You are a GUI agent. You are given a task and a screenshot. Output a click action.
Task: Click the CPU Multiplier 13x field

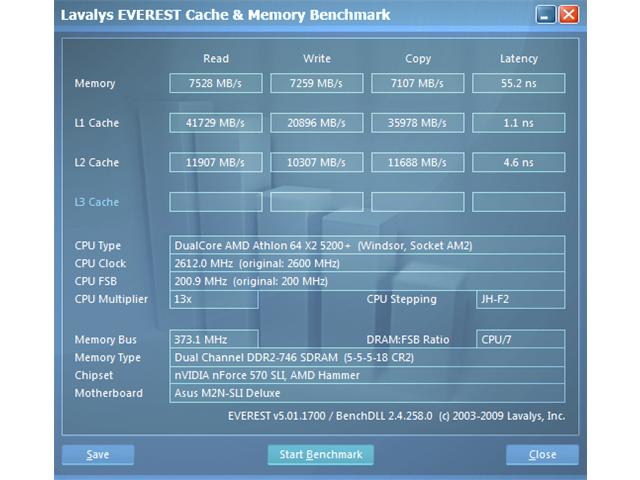214,299
